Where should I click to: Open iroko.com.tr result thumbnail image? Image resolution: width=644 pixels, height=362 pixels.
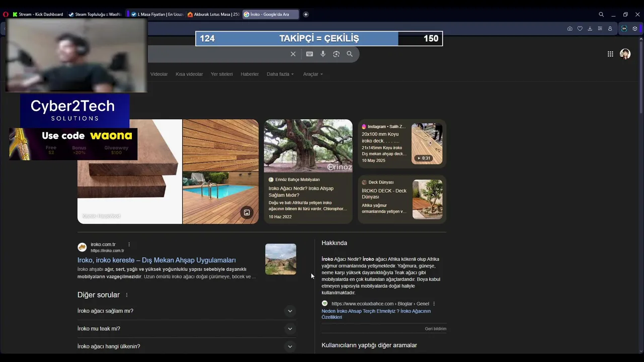tap(281, 259)
